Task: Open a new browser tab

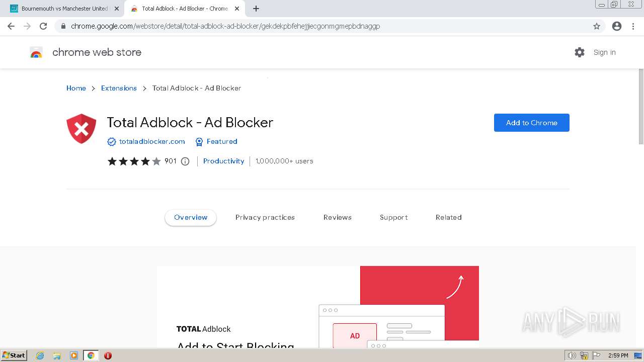Action: coord(256,9)
